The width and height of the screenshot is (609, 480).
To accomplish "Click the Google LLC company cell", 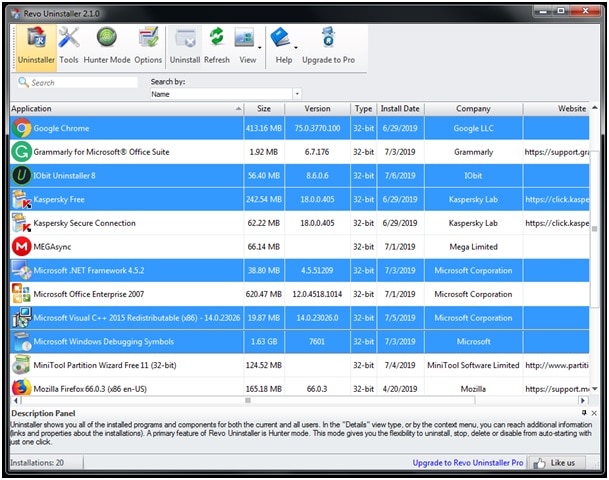I will click(473, 129).
